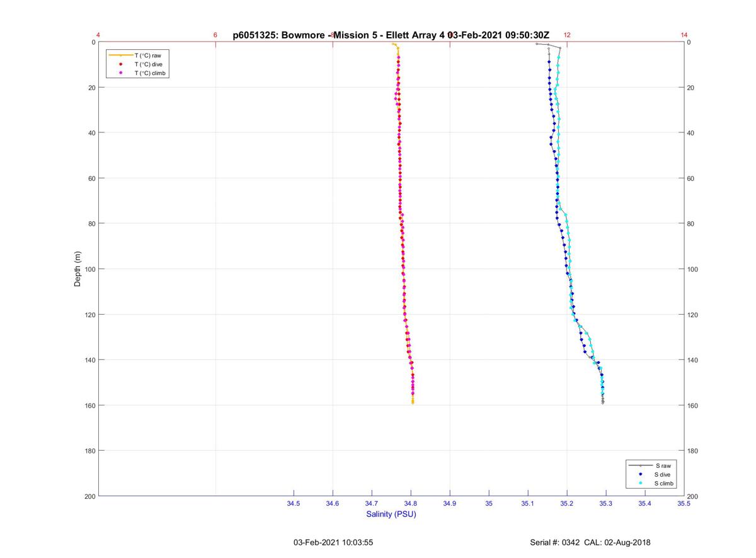Click the 34.7 salinity tick label
756x558 pixels.
pyautogui.click(x=372, y=504)
